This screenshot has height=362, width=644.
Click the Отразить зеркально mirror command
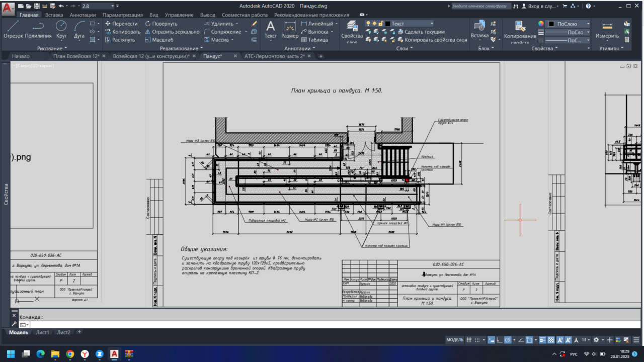[172, 32]
